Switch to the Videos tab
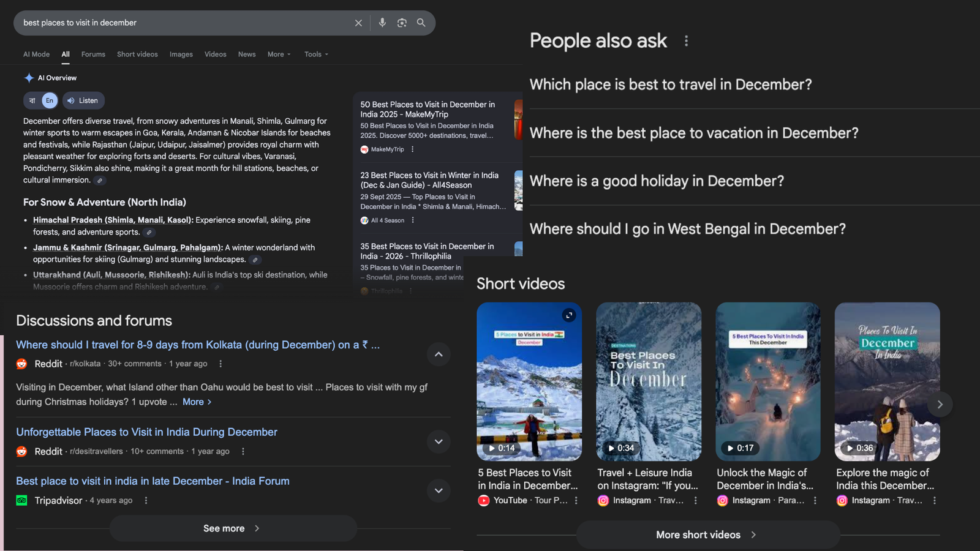The height and width of the screenshot is (551, 980). [x=216, y=54]
